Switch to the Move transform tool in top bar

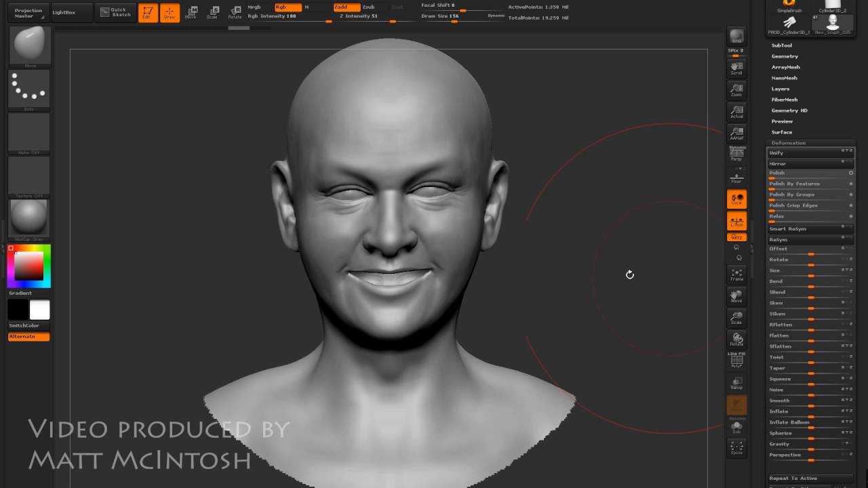click(191, 13)
